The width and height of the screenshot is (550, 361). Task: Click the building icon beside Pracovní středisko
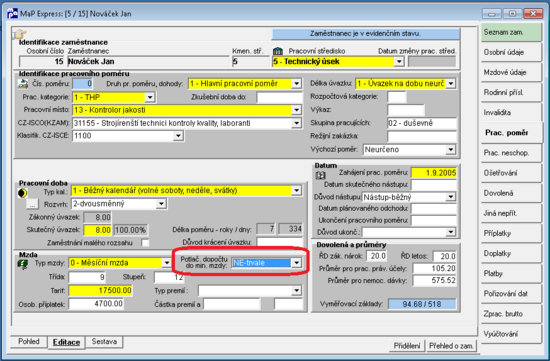coord(278,51)
